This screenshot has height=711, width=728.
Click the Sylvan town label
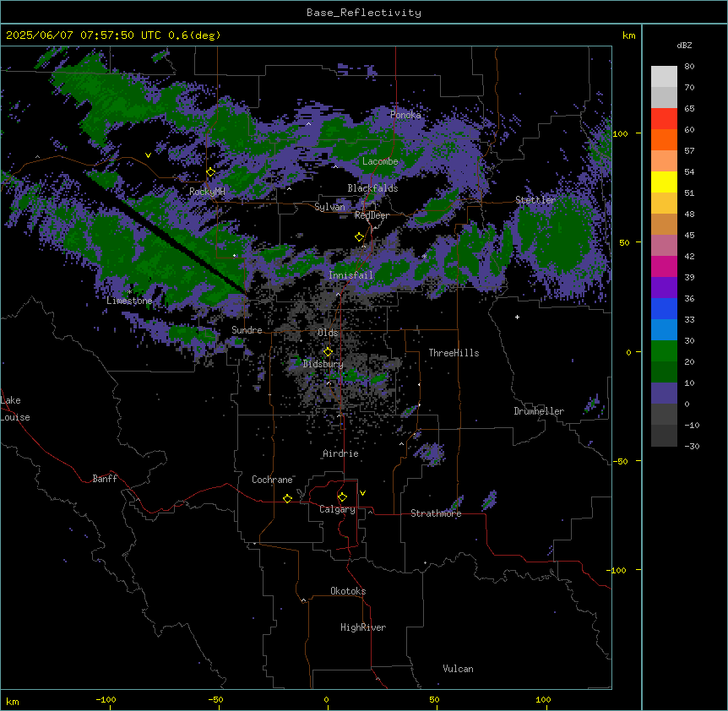(x=329, y=207)
